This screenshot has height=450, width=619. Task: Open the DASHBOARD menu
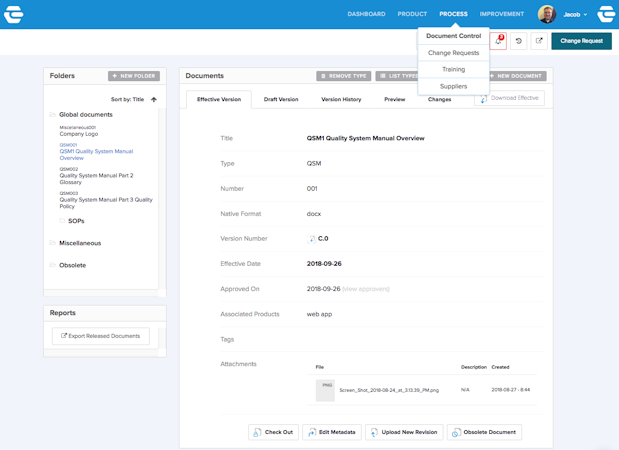(x=366, y=14)
